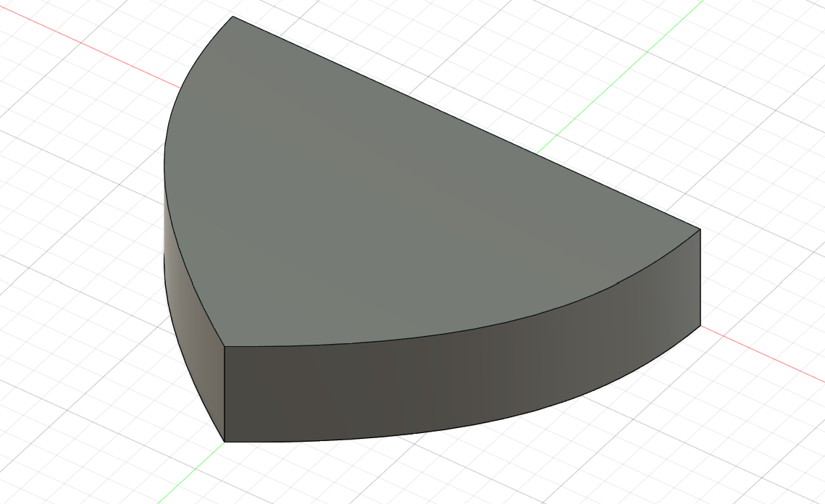Image resolution: width=825 pixels, height=504 pixels.
Task: Pick the long straight top edge
Action: tap(464, 122)
